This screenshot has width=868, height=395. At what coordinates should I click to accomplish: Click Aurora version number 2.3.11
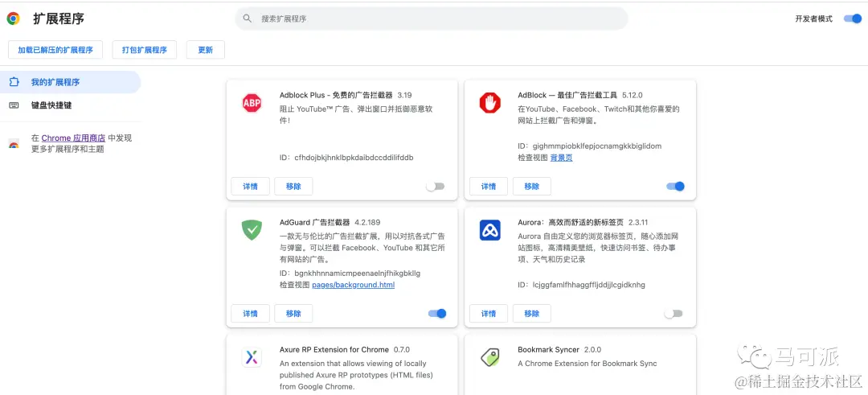[638, 222]
